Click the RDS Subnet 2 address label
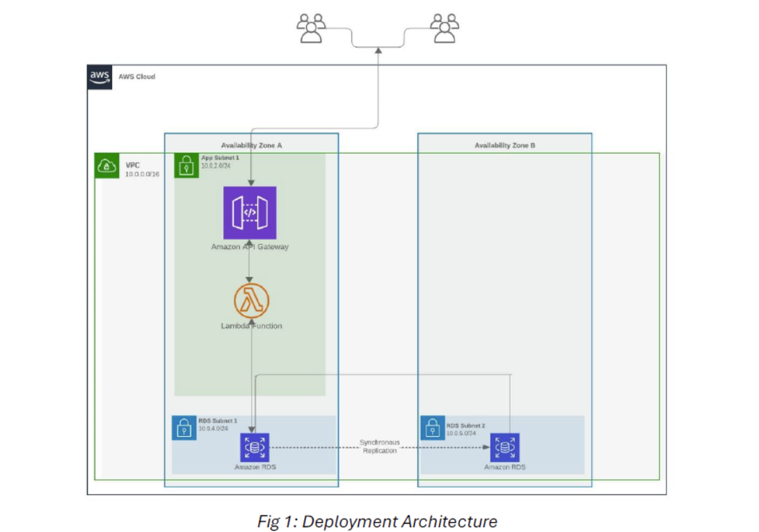Viewport: 759px width, 532px height. point(461,433)
